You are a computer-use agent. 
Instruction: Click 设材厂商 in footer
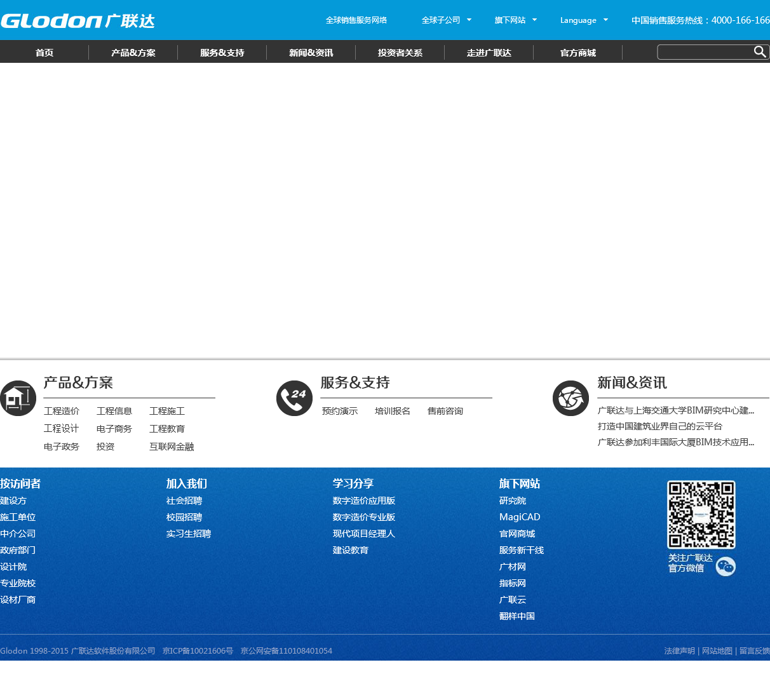[x=18, y=600]
